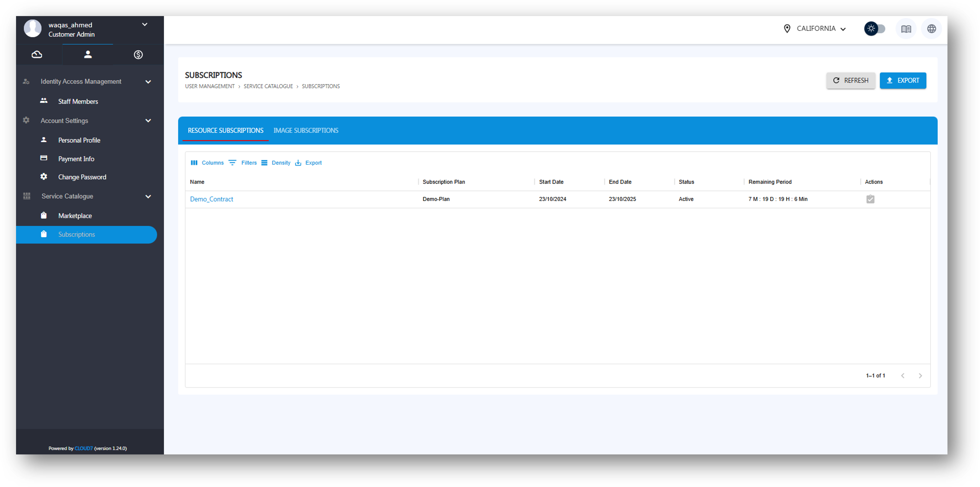Select the user management person icon
The width and height of the screenshot is (980, 487).
[x=88, y=54]
